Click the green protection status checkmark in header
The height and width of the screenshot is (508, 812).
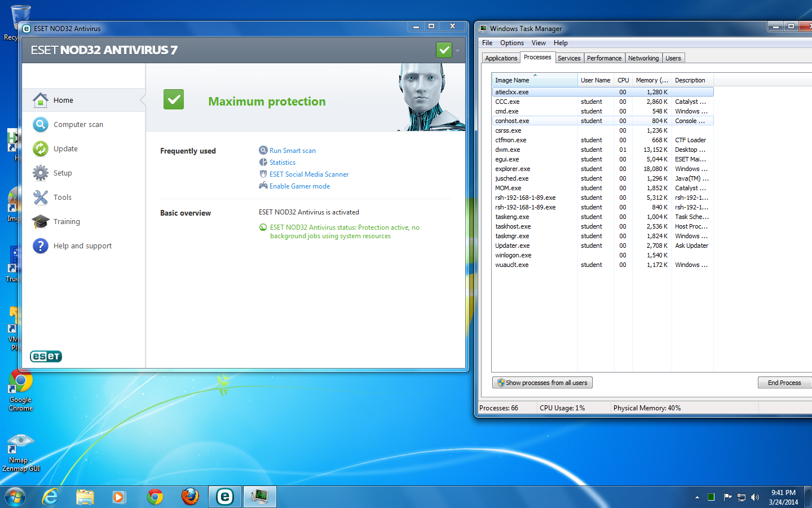(444, 50)
